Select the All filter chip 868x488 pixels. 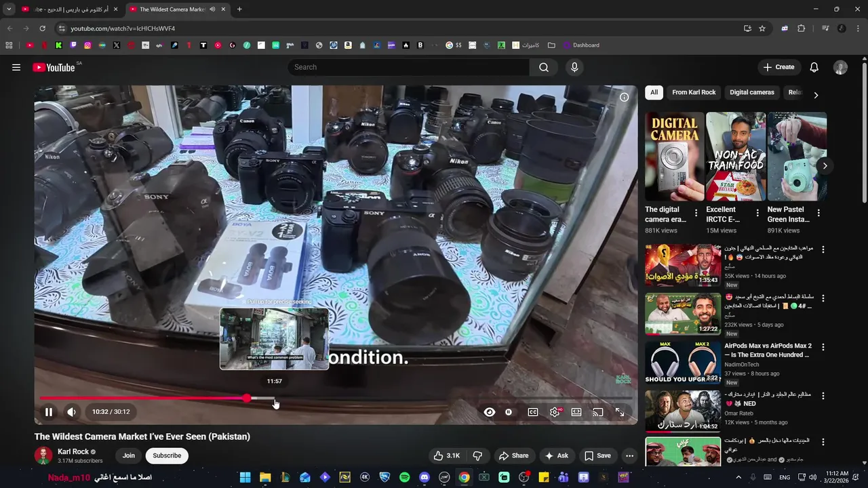[654, 92]
